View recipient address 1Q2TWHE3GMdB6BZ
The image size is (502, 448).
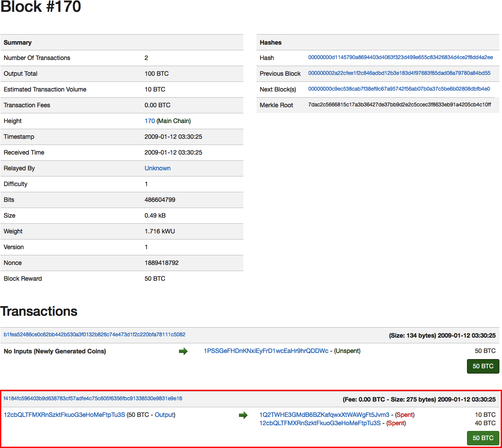(x=324, y=415)
